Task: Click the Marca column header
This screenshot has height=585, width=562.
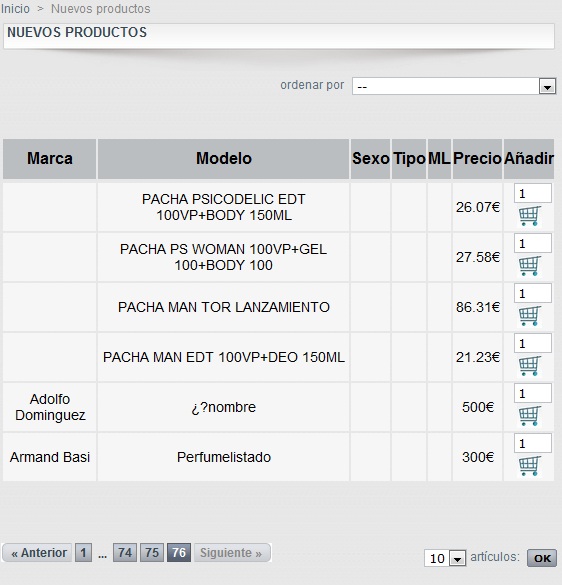Action: (50, 159)
